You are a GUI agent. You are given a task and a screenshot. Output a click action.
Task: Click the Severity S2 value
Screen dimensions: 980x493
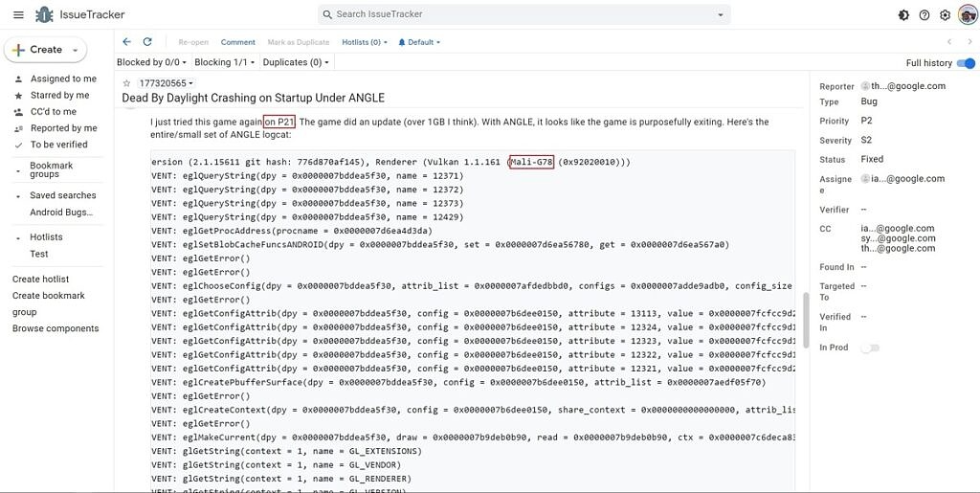(x=866, y=140)
